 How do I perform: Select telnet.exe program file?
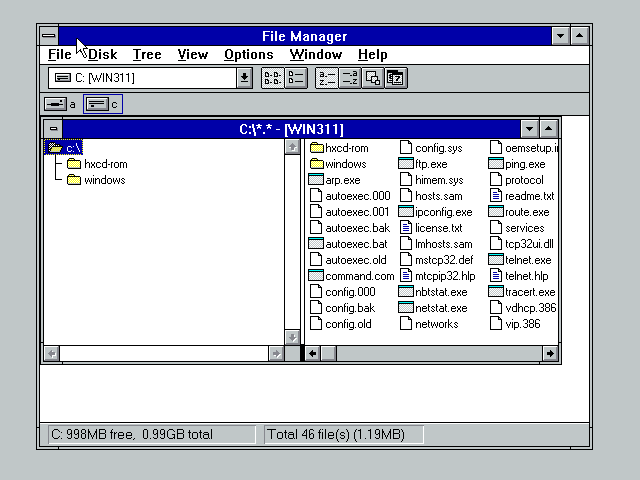click(520, 260)
